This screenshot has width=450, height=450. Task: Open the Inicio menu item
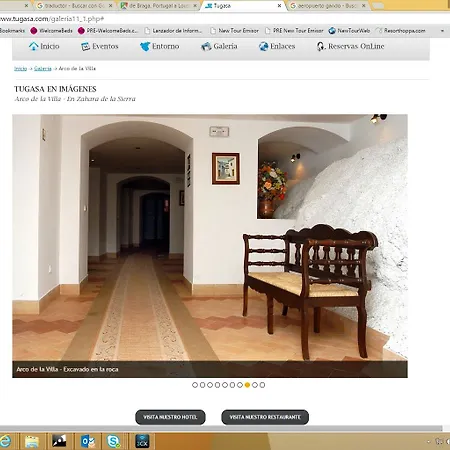tap(44, 46)
